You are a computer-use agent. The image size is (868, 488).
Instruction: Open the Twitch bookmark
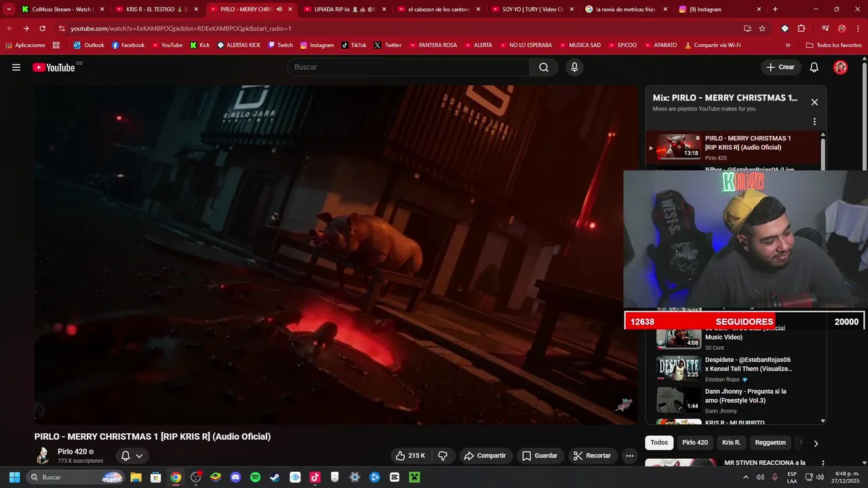click(x=281, y=45)
